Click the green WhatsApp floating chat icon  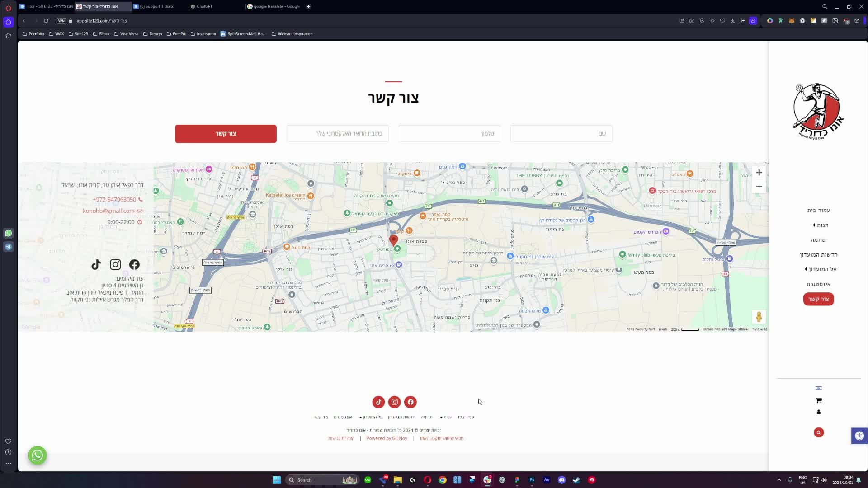click(38, 455)
